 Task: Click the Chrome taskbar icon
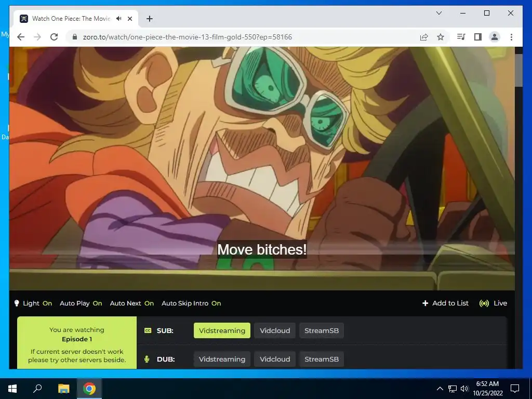[x=89, y=389]
